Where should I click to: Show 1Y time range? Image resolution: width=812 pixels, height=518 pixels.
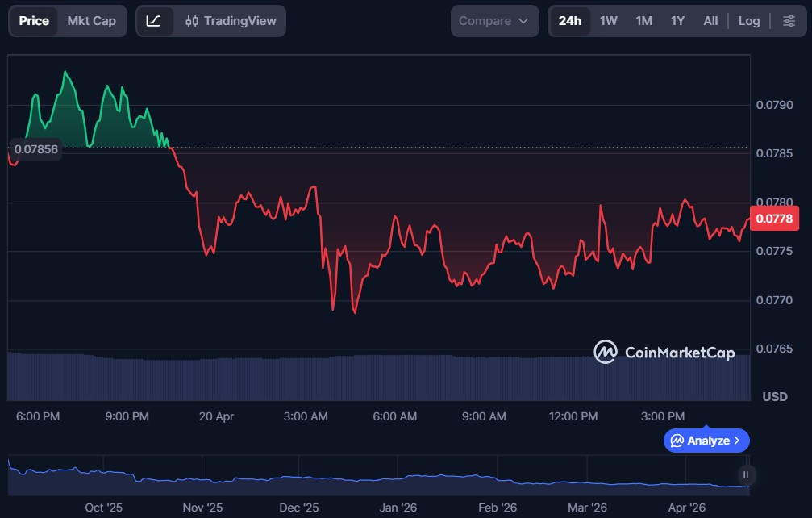coord(677,21)
